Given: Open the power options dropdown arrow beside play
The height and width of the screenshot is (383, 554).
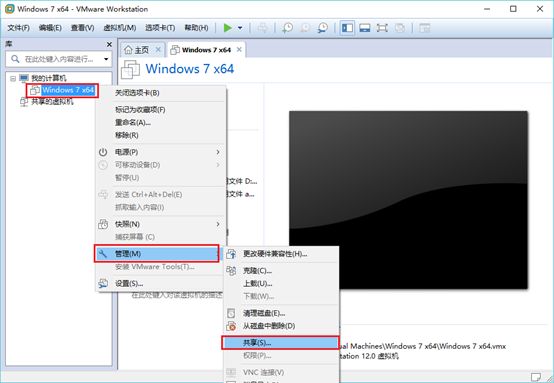Looking at the screenshot, I should coord(240,28).
